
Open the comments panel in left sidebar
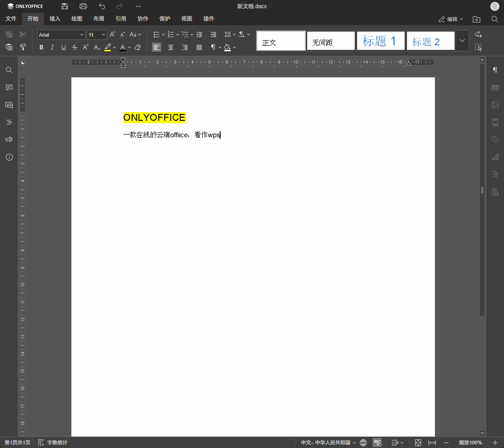(x=9, y=87)
